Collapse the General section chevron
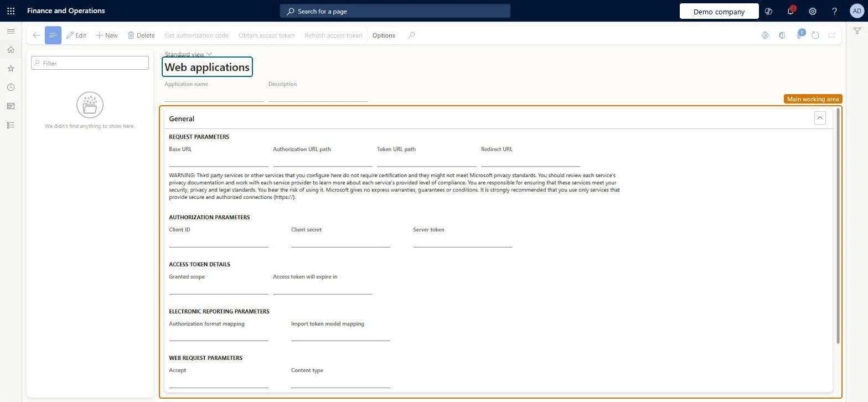Screen dimensions: 868x402 click(820, 118)
